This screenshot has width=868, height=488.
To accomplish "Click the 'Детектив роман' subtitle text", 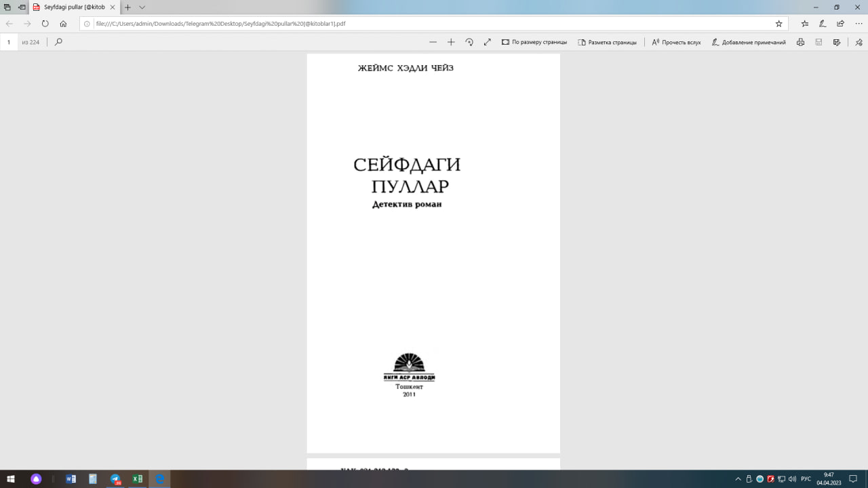I will point(407,204).
